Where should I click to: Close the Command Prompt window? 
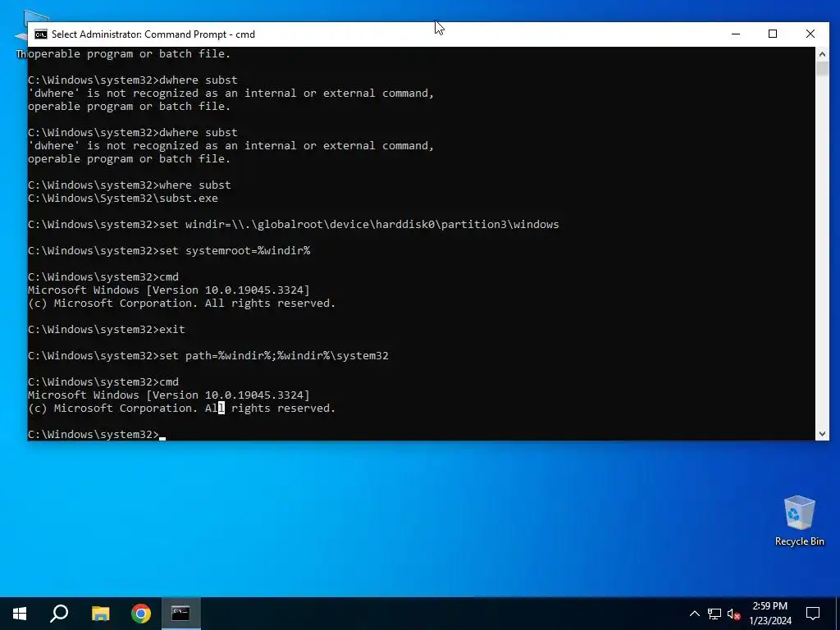(810, 34)
